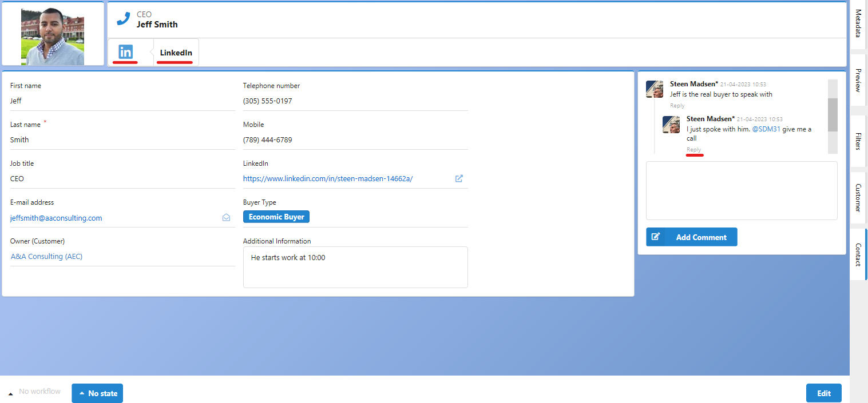Expand the No workflow arrow
Image resolution: width=868 pixels, height=403 pixels.
(x=10, y=393)
